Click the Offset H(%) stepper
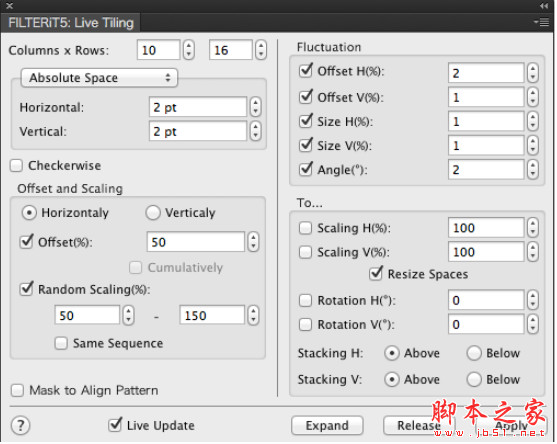This screenshot has height=444, width=557. point(532,73)
